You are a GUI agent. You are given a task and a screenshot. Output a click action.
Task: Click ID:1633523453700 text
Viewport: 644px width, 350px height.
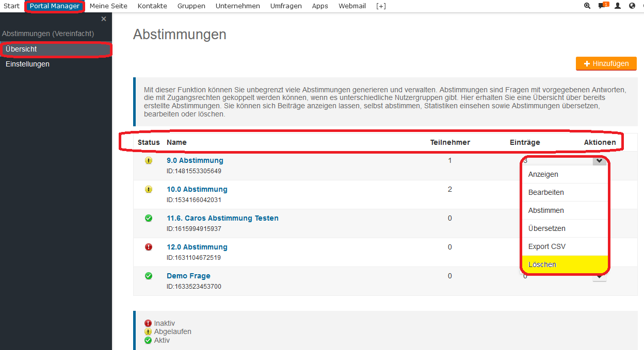tap(194, 287)
